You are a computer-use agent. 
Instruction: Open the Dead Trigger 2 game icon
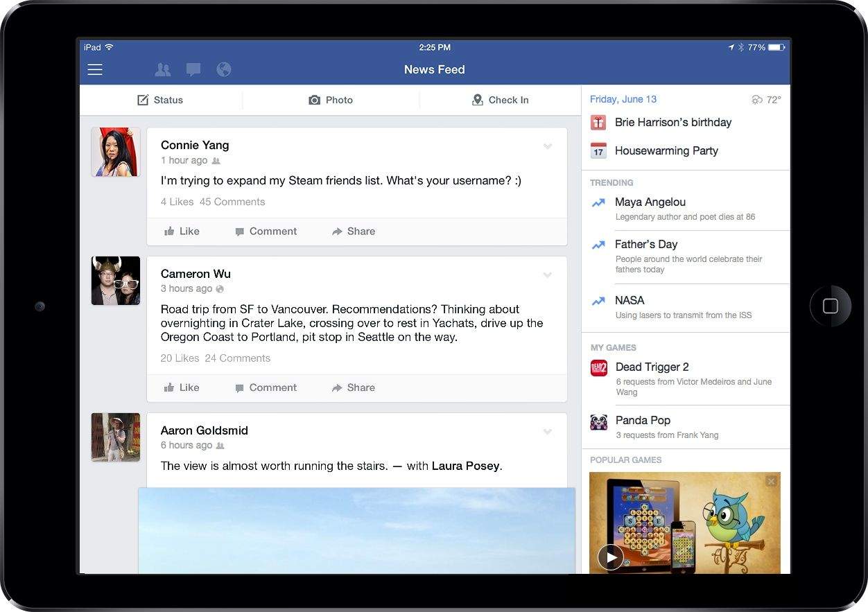pos(598,367)
